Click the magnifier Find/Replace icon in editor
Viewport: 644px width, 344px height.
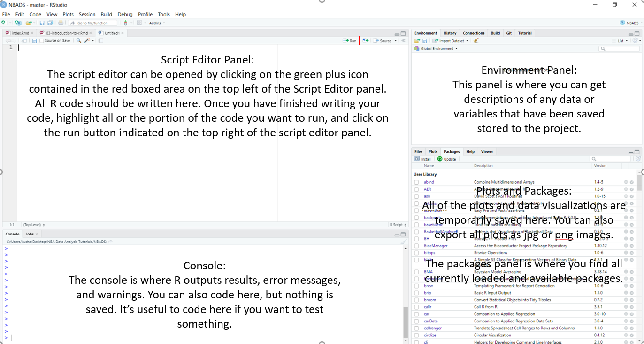tap(79, 41)
